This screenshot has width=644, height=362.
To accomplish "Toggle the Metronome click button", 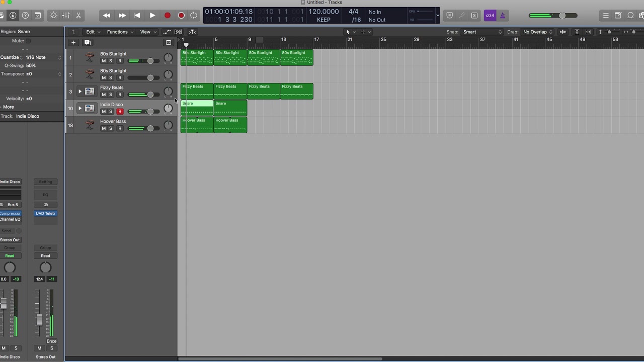I will coord(502,16).
